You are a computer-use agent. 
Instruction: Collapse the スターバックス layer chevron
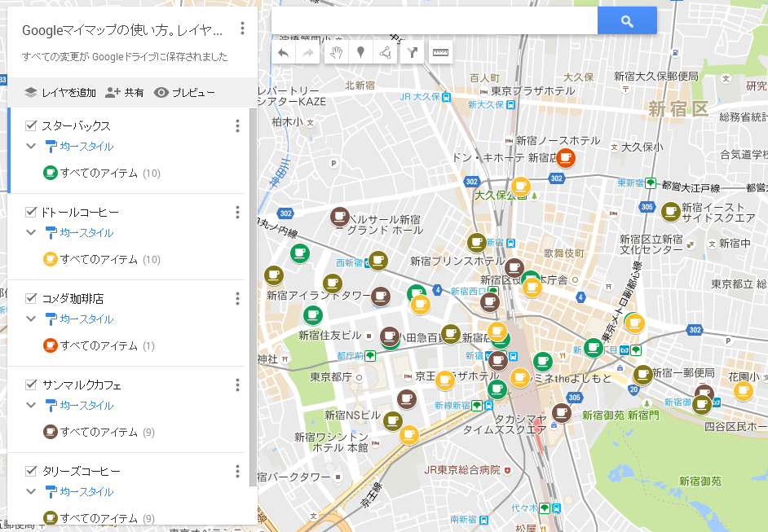[x=31, y=147]
